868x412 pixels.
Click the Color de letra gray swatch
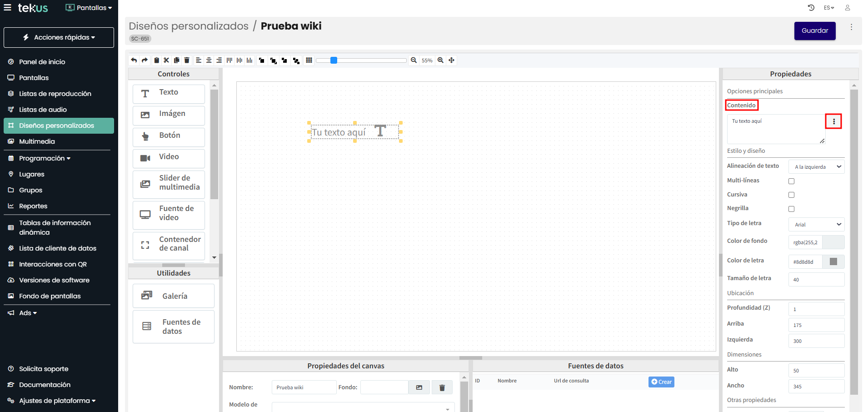[x=833, y=261]
